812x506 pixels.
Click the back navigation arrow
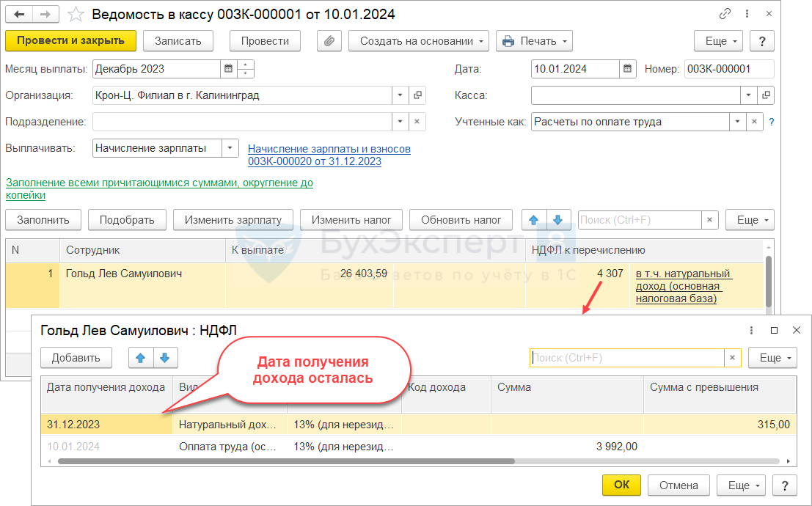(x=20, y=15)
